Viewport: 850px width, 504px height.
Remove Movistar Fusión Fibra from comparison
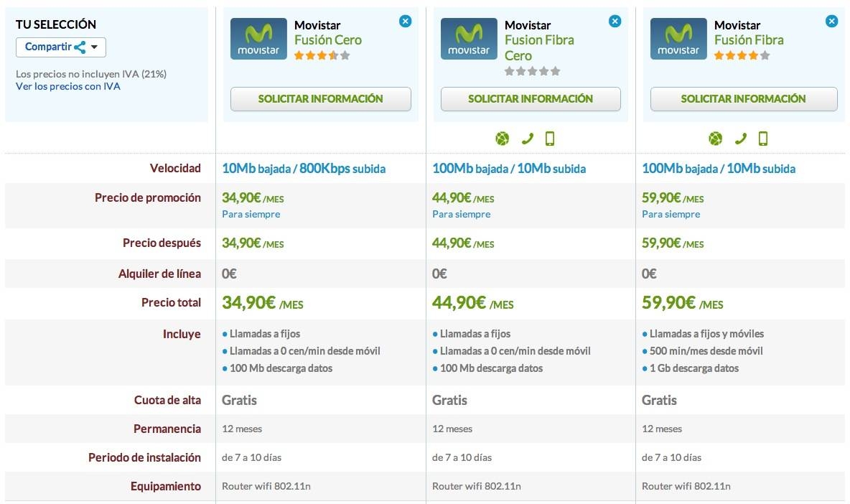tap(831, 21)
